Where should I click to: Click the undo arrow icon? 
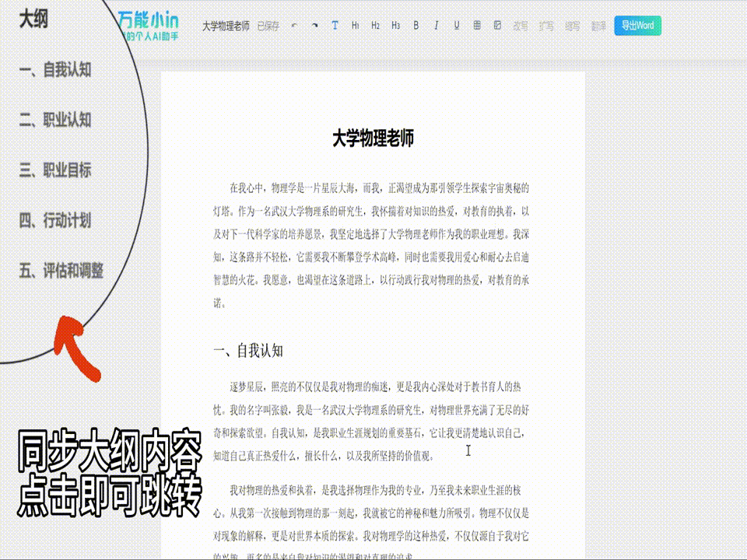tap(294, 26)
